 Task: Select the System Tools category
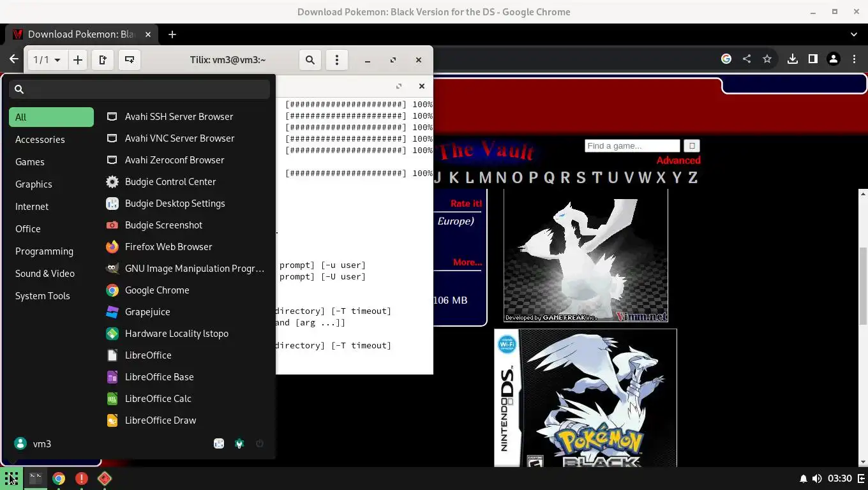[51, 296]
